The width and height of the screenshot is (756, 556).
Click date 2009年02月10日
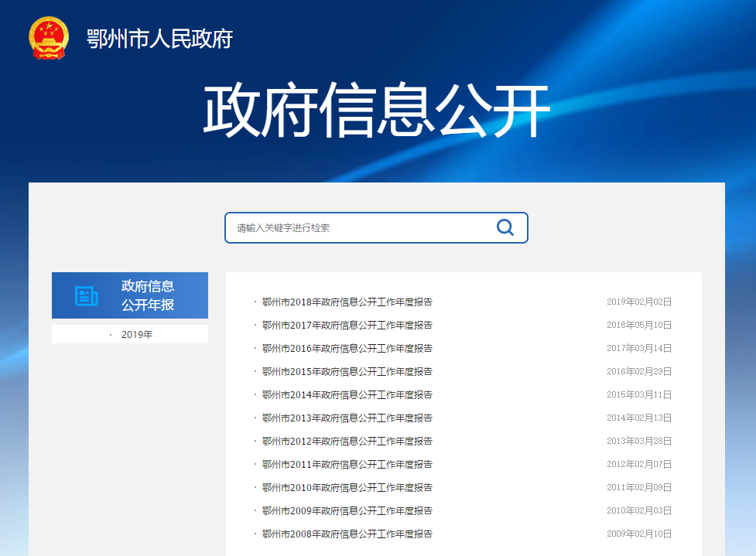639,533
